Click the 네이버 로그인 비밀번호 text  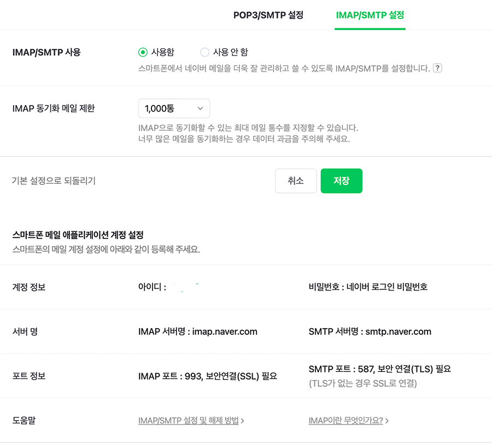point(387,287)
